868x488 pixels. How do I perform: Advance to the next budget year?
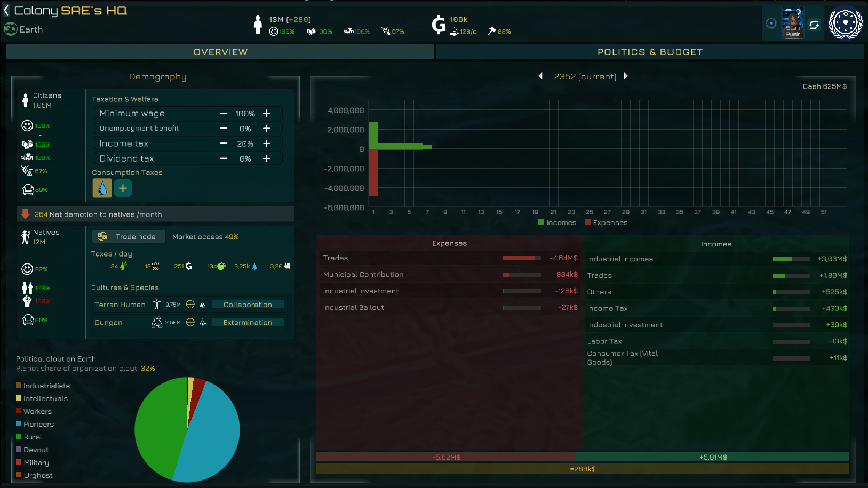626,76
